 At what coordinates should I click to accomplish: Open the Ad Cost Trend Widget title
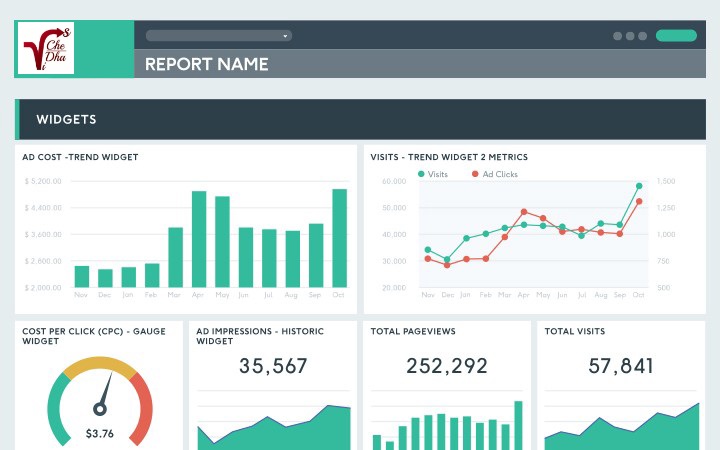tap(80, 157)
